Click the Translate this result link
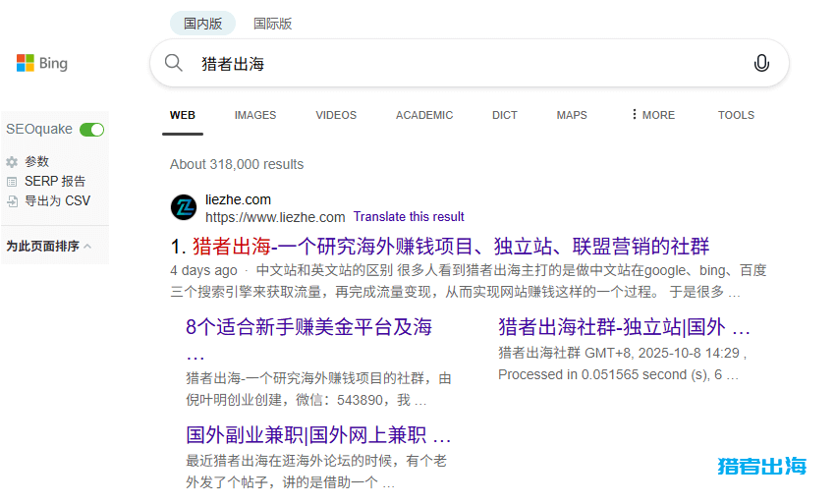 [409, 217]
